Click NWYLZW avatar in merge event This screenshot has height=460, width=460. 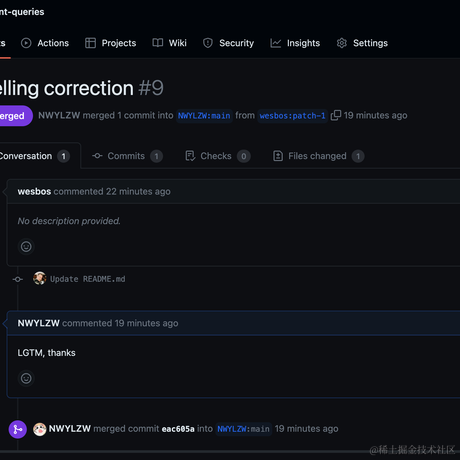[x=40, y=429]
